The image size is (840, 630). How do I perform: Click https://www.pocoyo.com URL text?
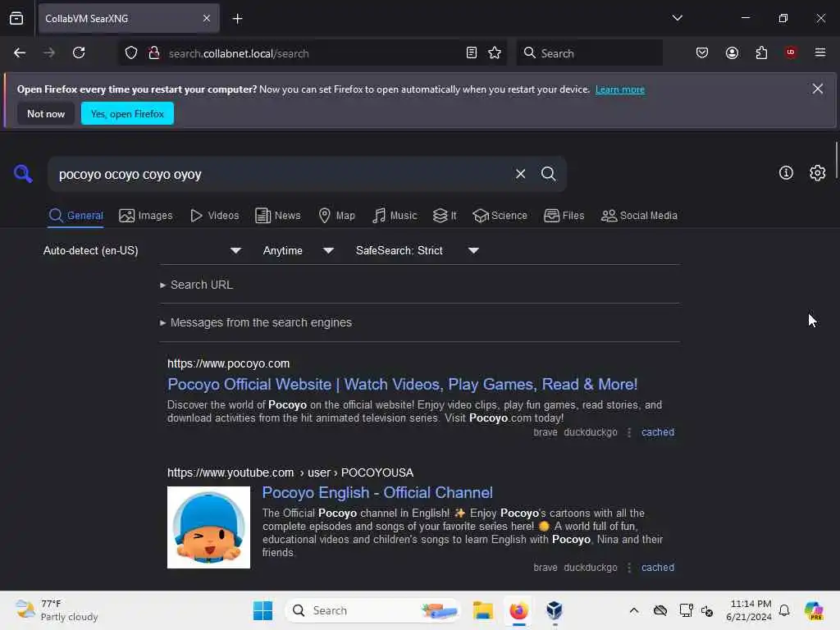pyautogui.click(x=228, y=363)
